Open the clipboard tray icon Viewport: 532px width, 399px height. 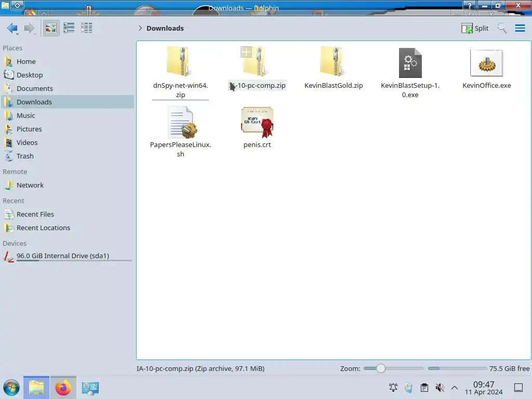tap(424, 388)
